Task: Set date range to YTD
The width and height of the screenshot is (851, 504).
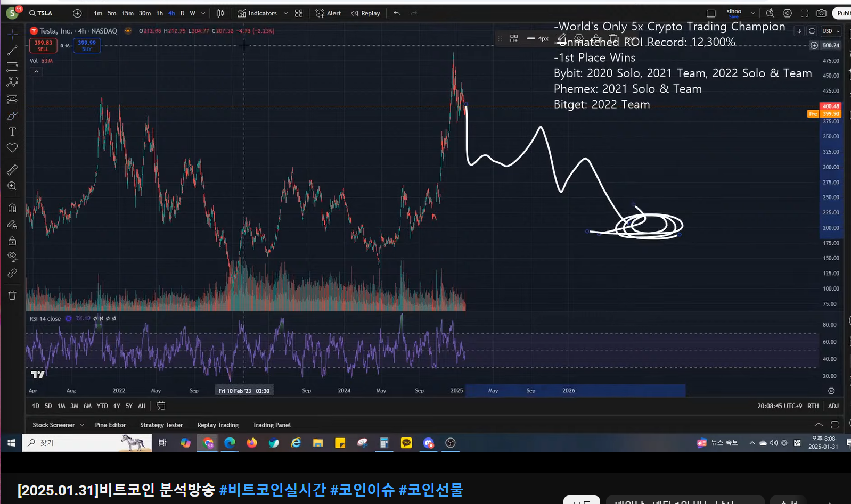Action: (x=102, y=406)
